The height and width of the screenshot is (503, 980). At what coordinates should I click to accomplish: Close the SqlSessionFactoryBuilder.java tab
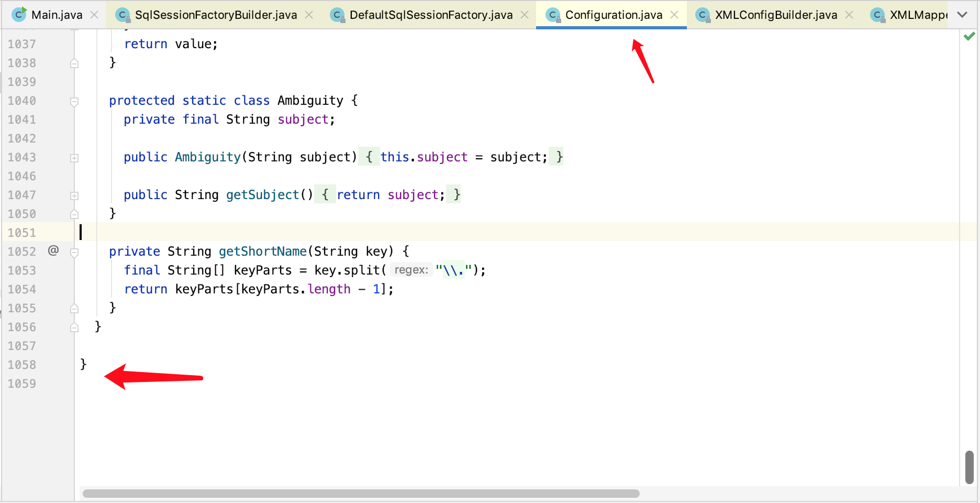click(309, 15)
